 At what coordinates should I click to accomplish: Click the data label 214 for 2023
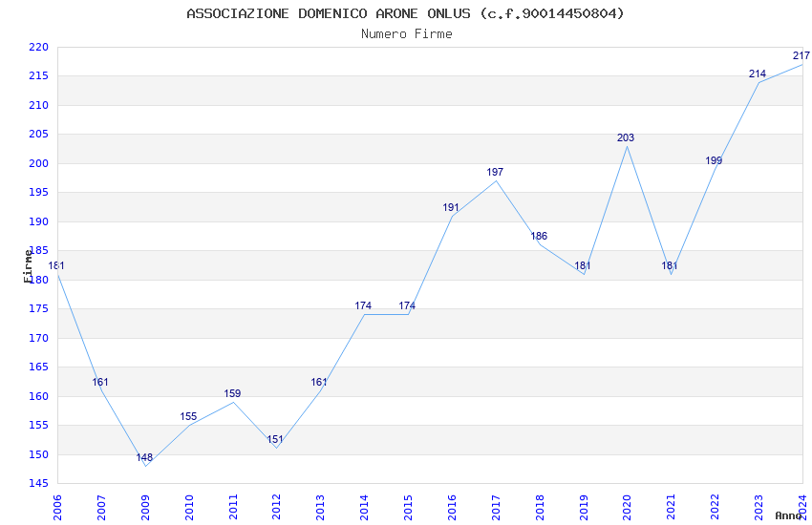(x=758, y=73)
